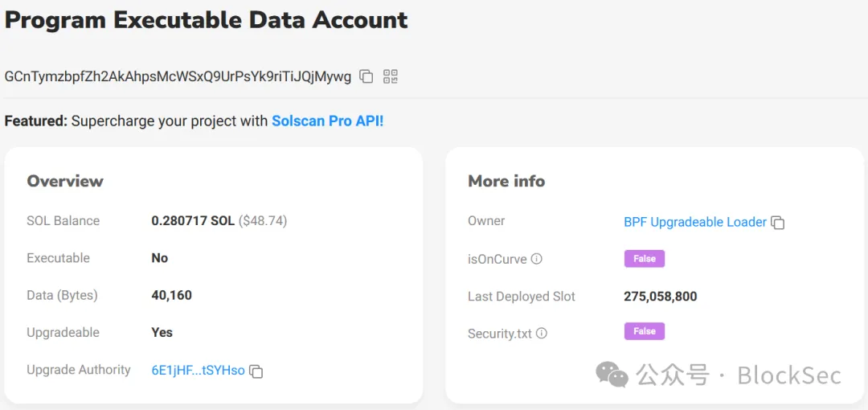This screenshot has height=410, width=868.
Task: Click the info icon beside isOnCurve
Action: point(536,259)
